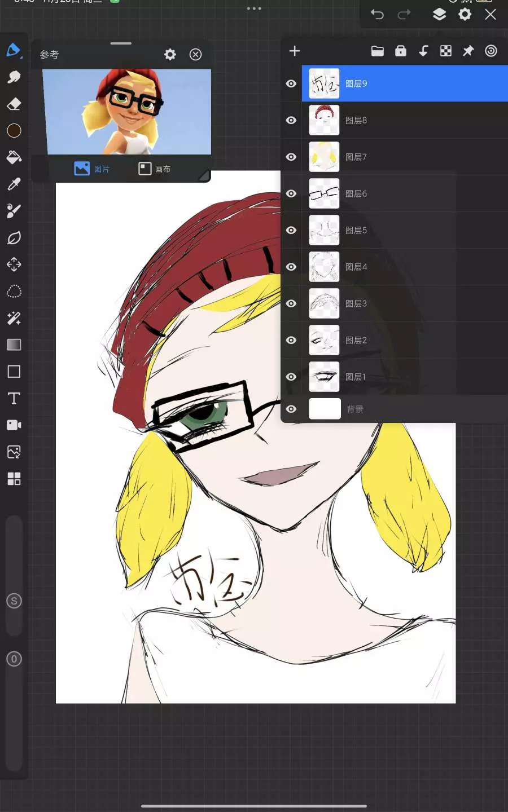Open the brown color swatch picker
The image size is (508, 812).
(x=14, y=130)
